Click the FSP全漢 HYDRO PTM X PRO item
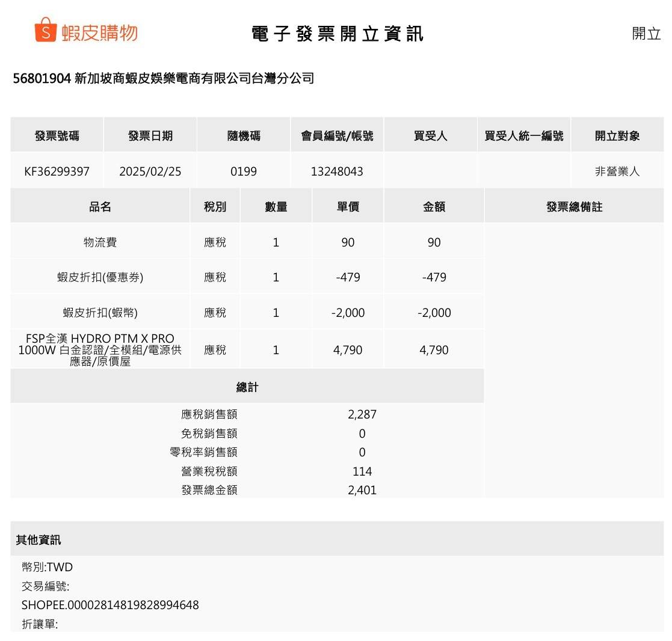The image size is (672, 641). (100, 350)
